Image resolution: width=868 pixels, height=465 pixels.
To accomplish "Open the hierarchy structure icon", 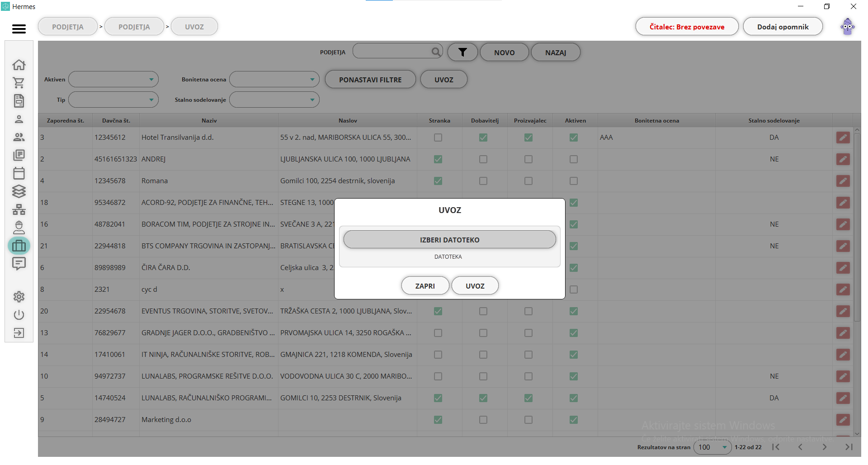I will [x=19, y=209].
